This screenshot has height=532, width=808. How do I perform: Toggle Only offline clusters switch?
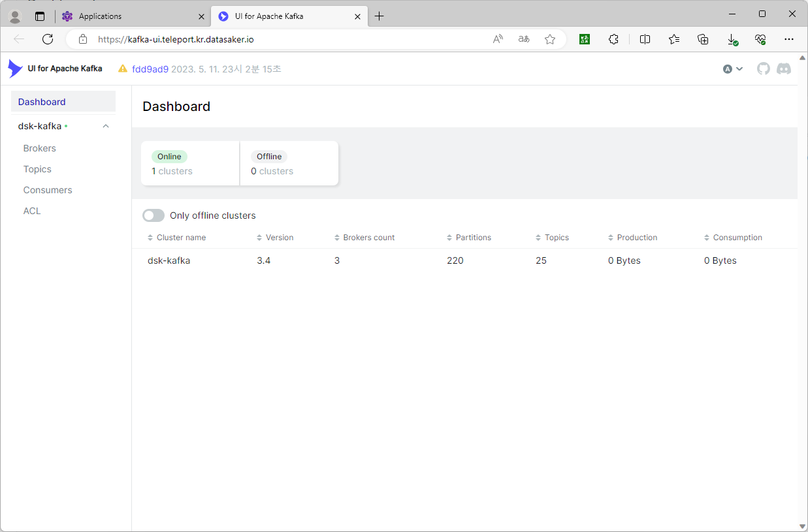pos(154,215)
